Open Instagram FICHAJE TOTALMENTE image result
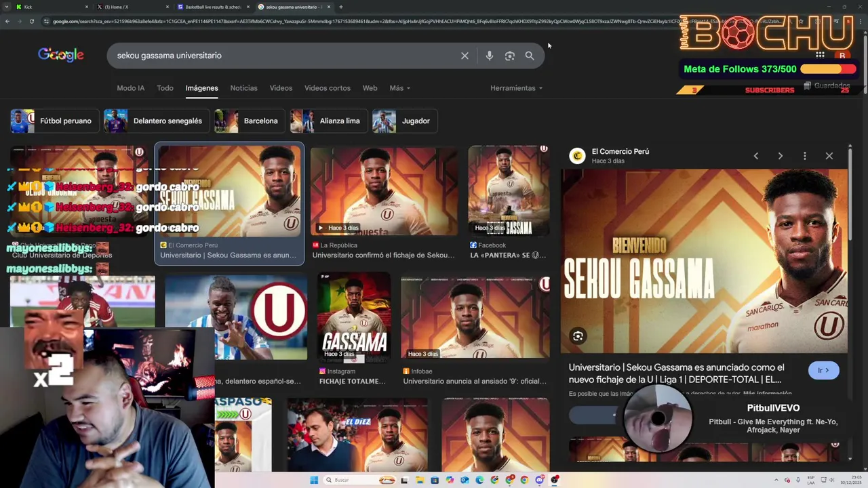The image size is (868, 488). (353, 316)
